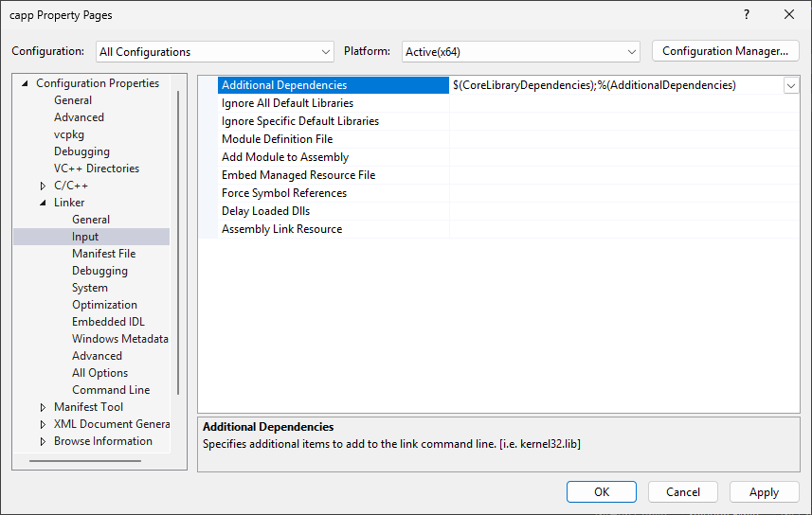Open the Configuration dropdown
This screenshot has height=515, width=812.
[215, 52]
